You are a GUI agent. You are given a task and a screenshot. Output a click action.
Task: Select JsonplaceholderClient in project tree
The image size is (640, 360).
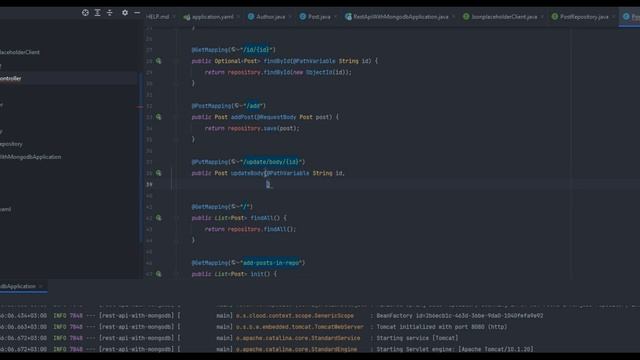(20, 52)
